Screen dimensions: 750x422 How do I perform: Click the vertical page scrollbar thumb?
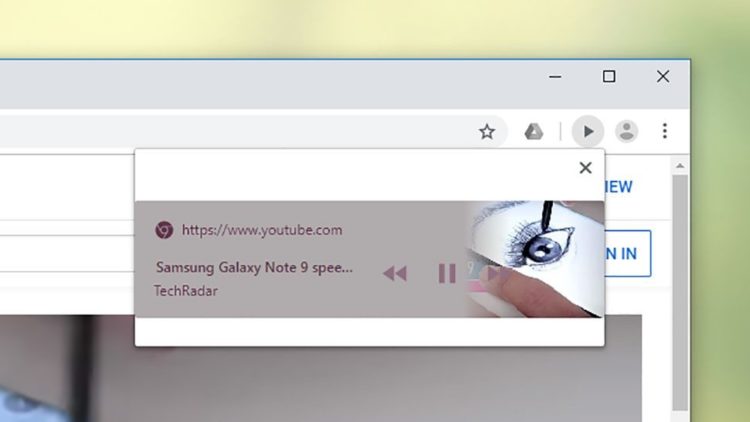tap(680, 292)
